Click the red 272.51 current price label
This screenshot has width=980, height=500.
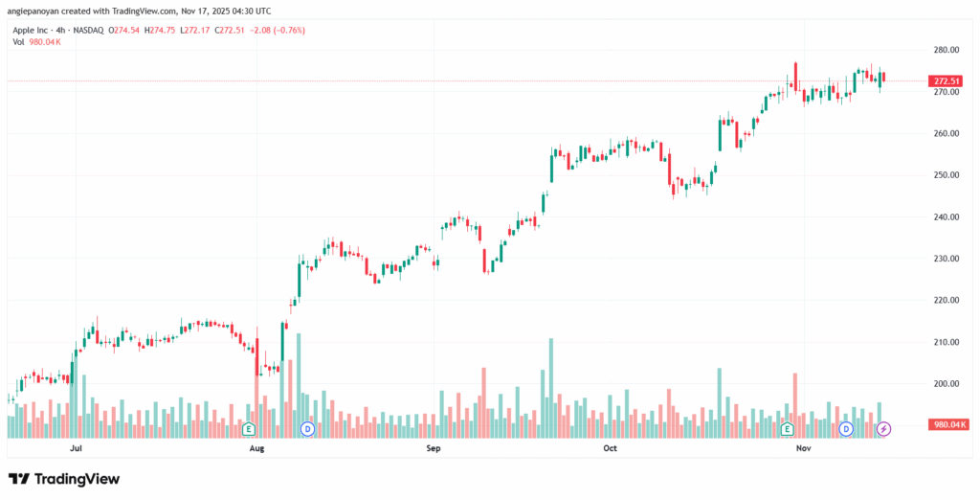point(947,81)
